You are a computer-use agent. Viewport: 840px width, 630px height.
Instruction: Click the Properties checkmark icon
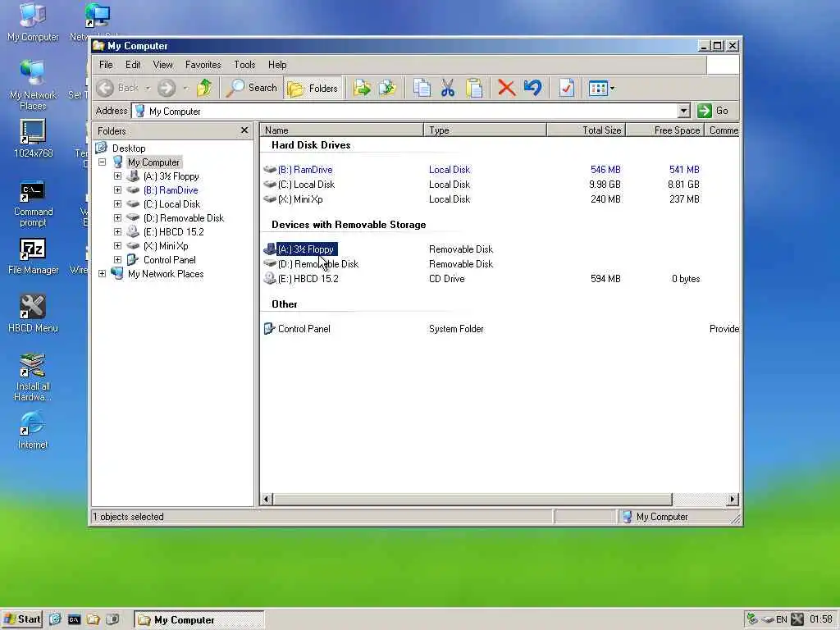tap(566, 88)
